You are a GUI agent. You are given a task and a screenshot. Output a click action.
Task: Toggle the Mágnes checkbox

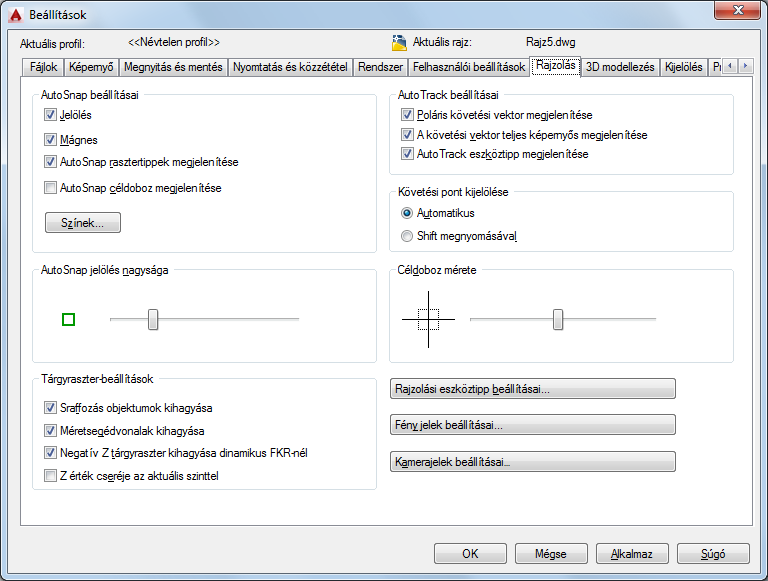tap(51, 140)
